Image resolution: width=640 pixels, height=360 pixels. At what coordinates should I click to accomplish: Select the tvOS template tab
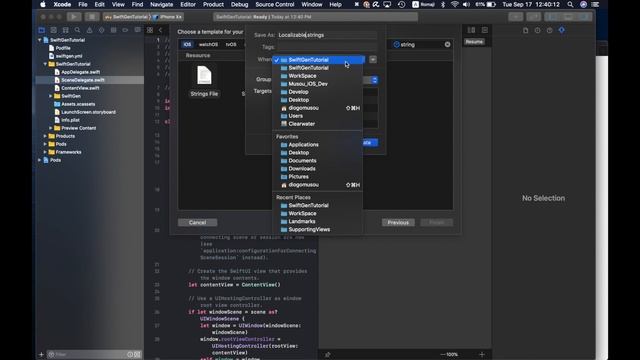(x=231, y=44)
